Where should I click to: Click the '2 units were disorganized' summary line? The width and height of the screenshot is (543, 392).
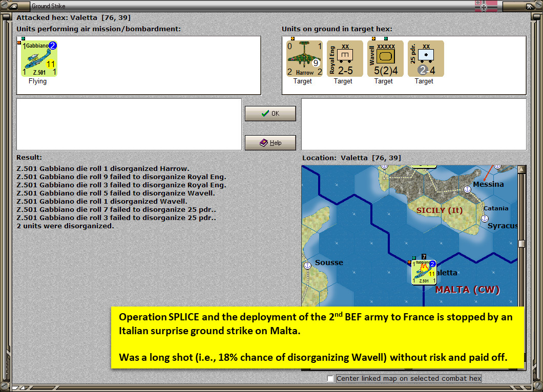65,226
